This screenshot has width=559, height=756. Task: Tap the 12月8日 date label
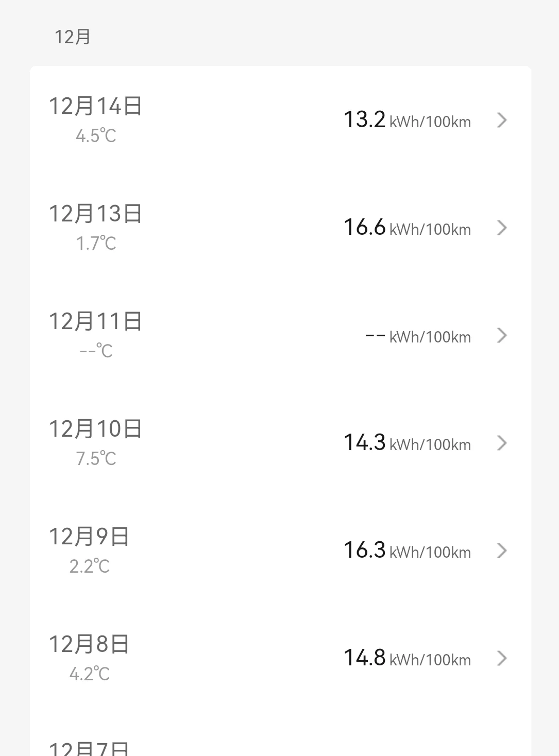pos(89,644)
